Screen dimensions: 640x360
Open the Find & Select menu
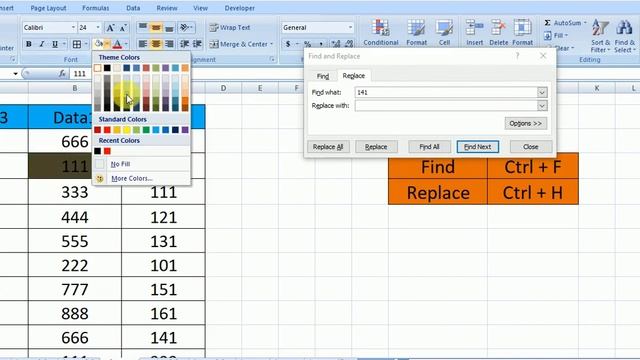624,36
